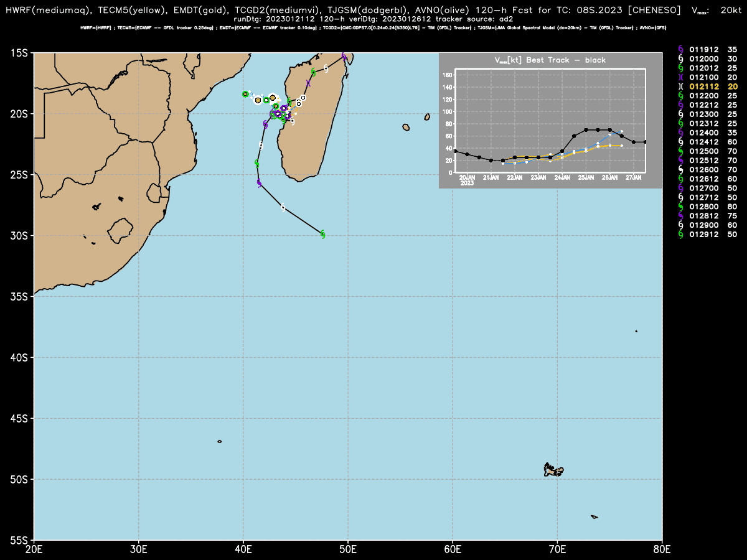747x560 pixels.
Task: Click the green cyclone marker at the track's southeastern end
Action: click(322, 234)
